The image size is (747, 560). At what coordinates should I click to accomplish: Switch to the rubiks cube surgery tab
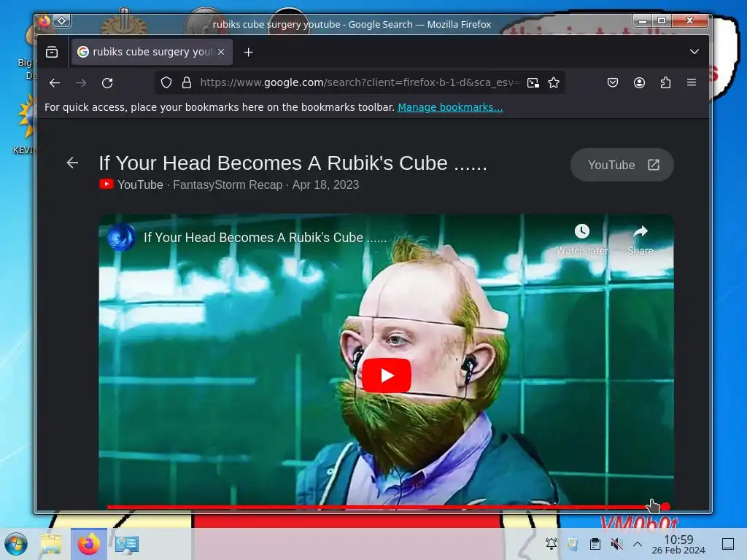coord(152,52)
